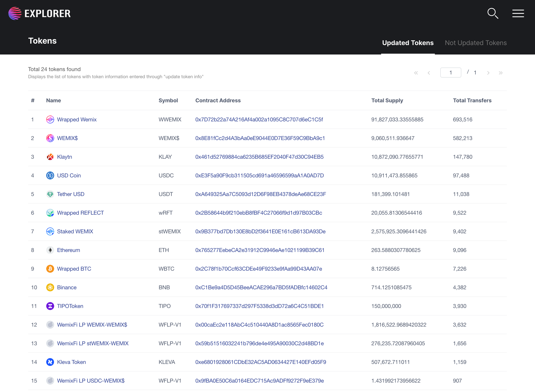Screen dimensions: 535x392
Task: Click the Binance token icon
Action: (x=50, y=287)
